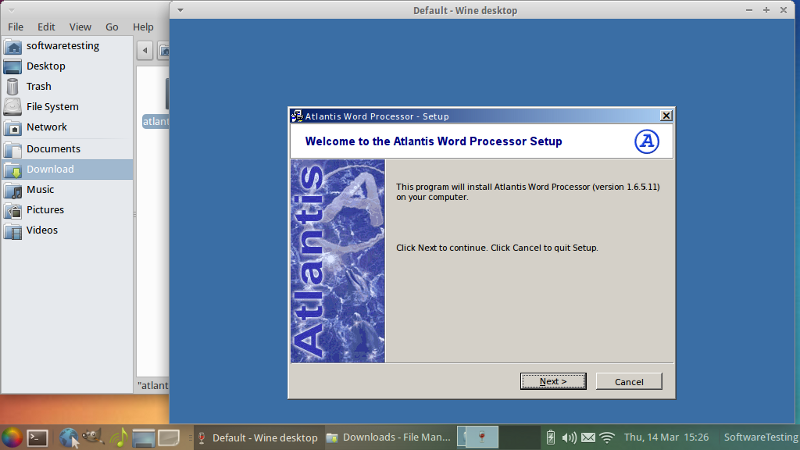Browse Network in the sidebar
The height and width of the screenshot is (450, 800).
click(x=67, y=127)
